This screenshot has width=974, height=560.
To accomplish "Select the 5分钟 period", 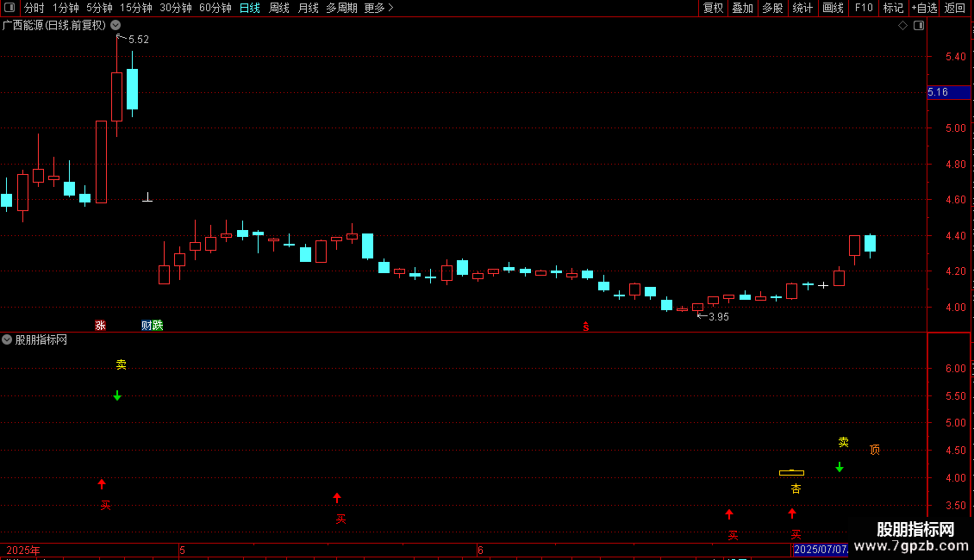I will coord(99,8).
